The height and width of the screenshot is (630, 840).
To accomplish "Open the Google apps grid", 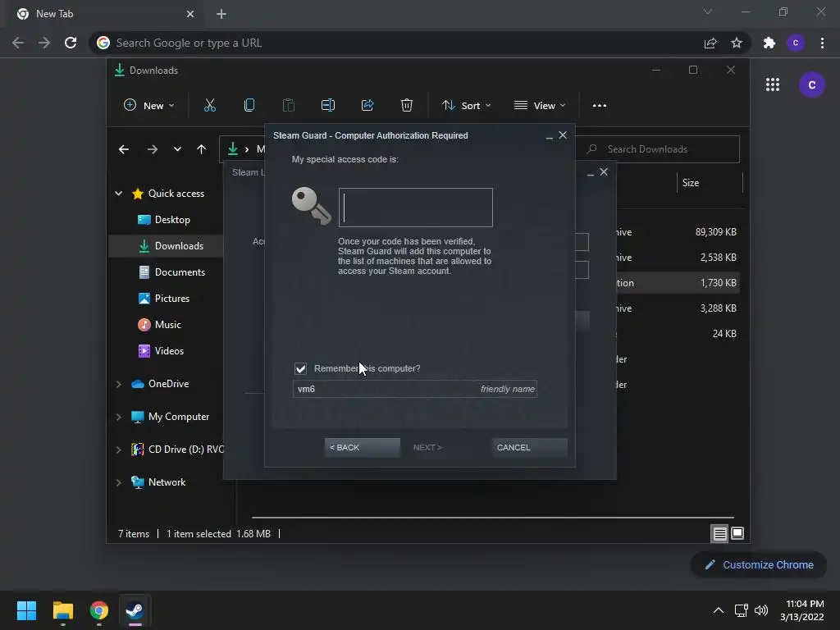I will 773,84.
